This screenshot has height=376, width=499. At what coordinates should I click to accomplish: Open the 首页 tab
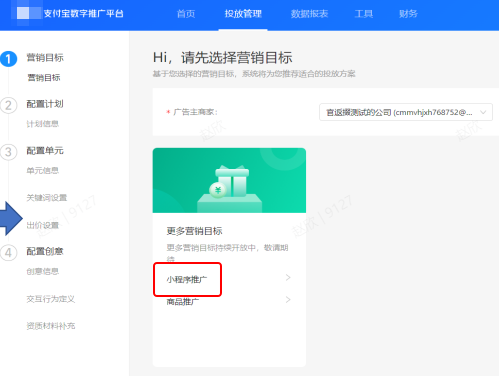[x=186, y=14]
